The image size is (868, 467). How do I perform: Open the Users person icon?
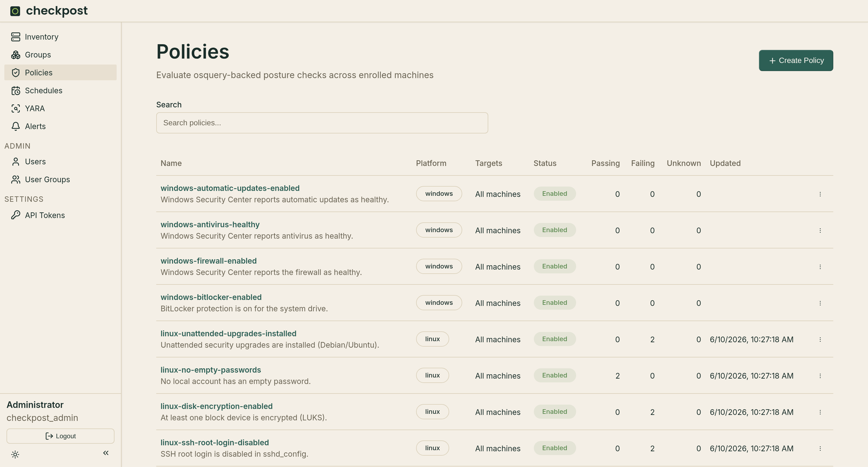pyautogui.click(x=15, y=161)
